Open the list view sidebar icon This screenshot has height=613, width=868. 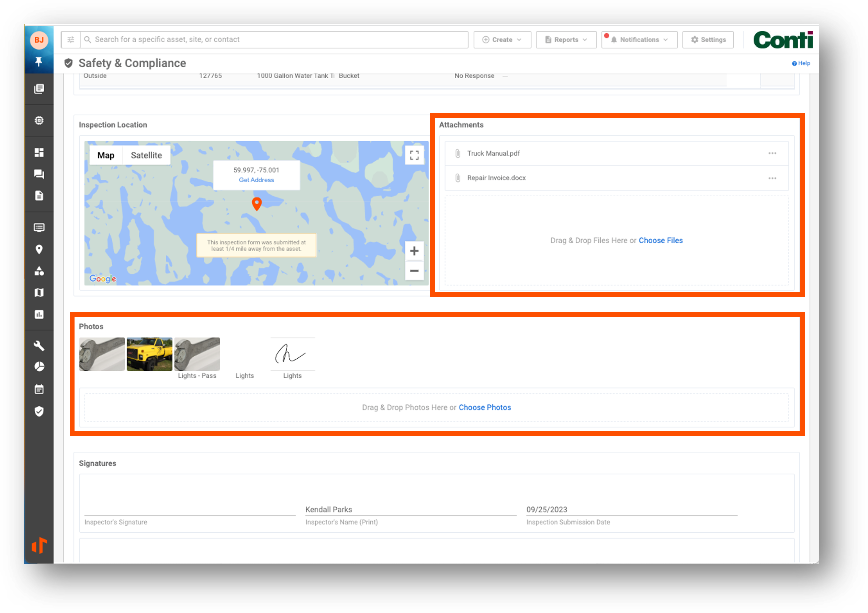[x=39, y=227]
